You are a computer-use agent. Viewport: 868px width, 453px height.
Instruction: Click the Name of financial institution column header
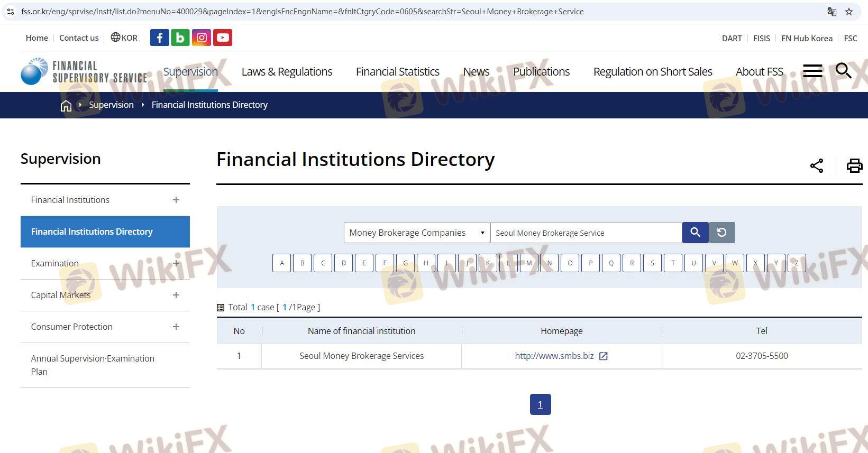[362, 331]
